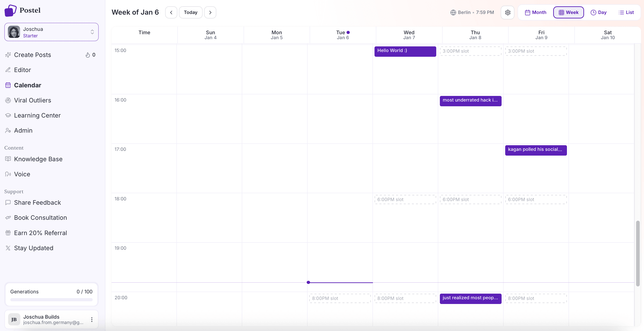The height and width of the screenshot is (331, 644).
Task: Advance to next week with the right chevron
Action: pos(210,12)
